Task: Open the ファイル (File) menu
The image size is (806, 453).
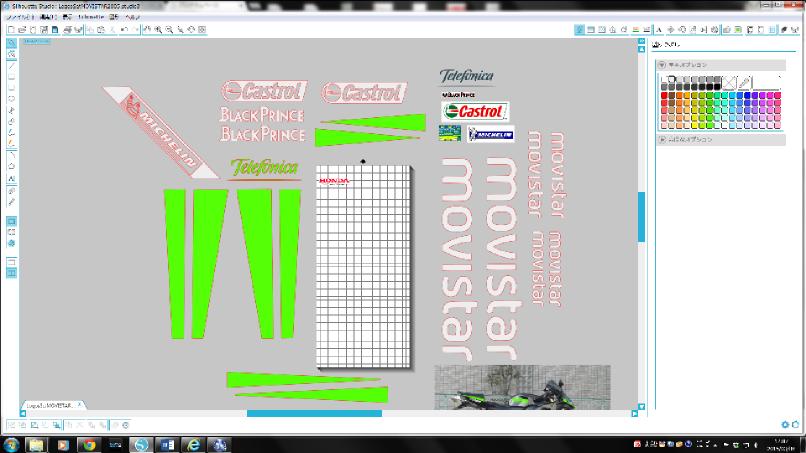Action: click(20, 17)
